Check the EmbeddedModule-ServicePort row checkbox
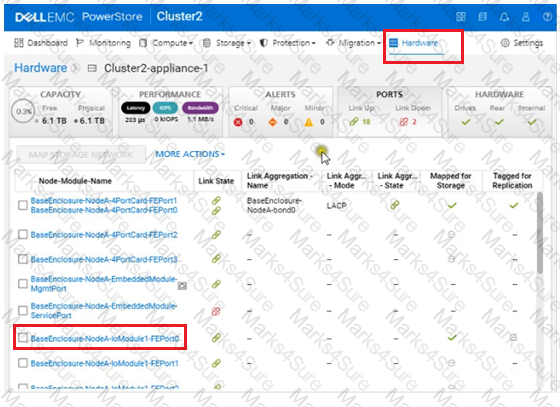The image size is (560, 407). pos(23,311)
